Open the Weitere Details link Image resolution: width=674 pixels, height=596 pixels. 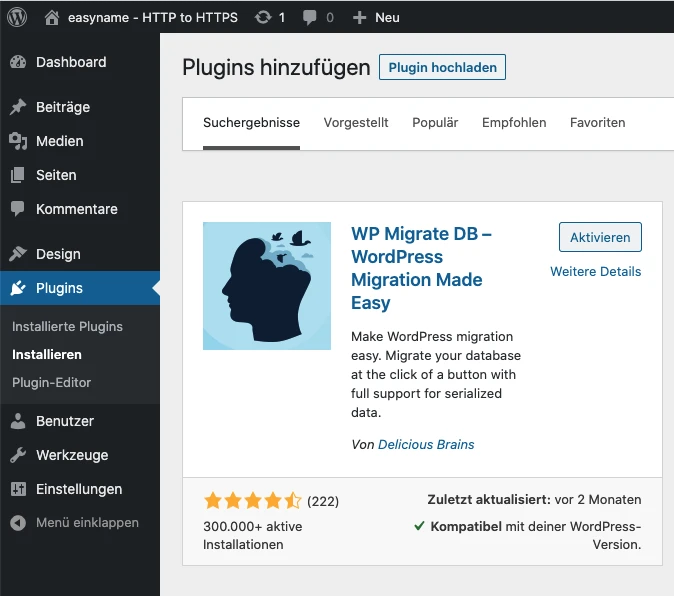click(x=595, y=271)
